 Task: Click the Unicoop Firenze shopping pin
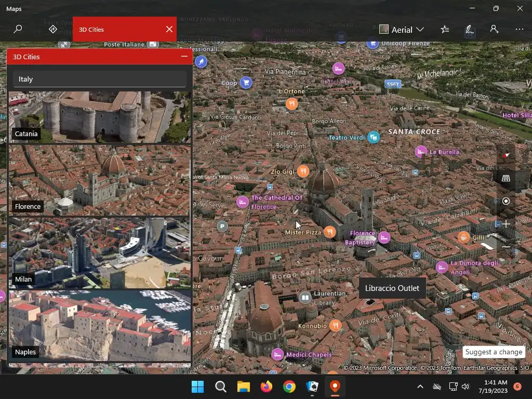click(373, 44)
